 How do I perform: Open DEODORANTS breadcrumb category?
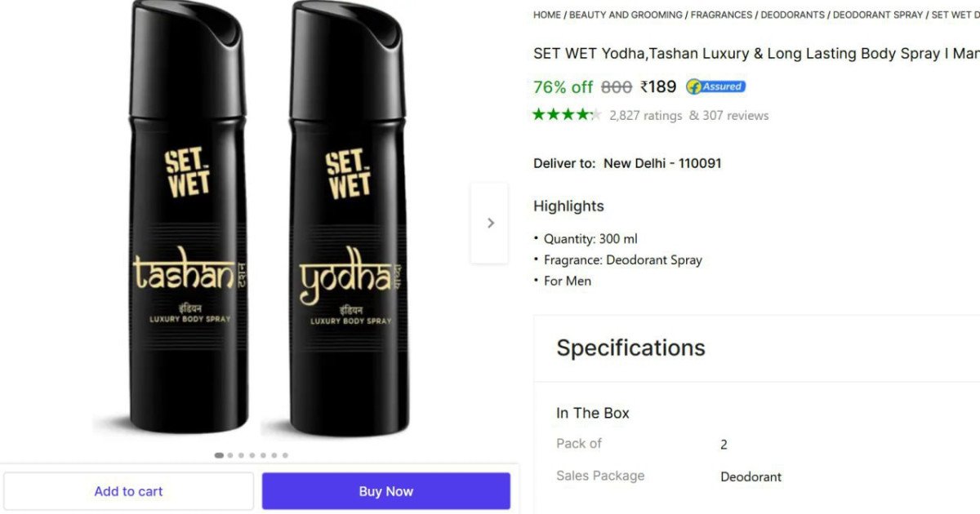pyautogui.click(x=792, y=15)
